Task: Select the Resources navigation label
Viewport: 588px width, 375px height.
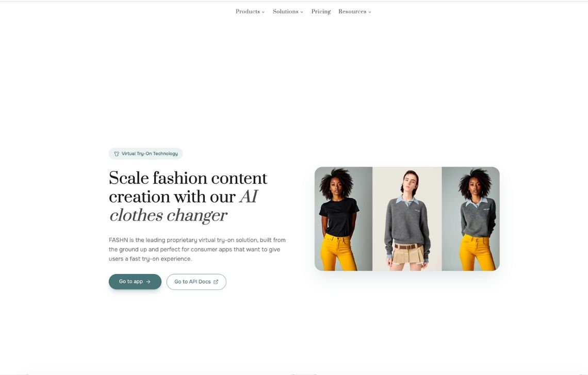Action: pyautogui.click(x=352, y=12)
